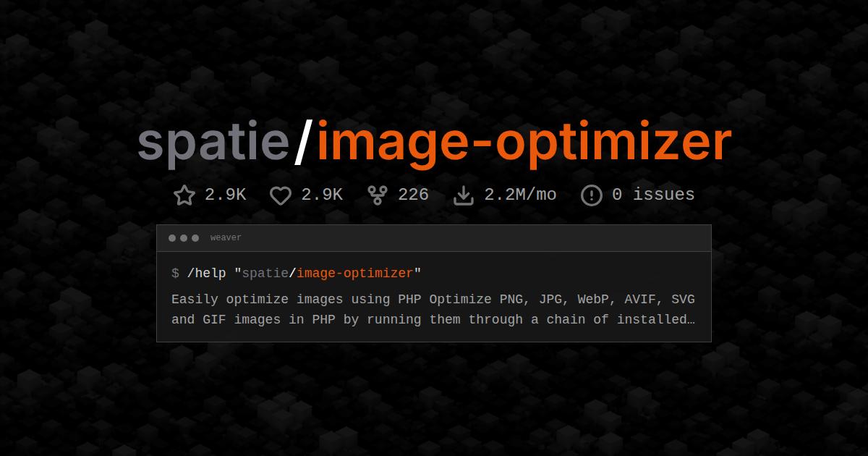Click the dollar prompt in the terminal
The image size is (868, 456).
pyautogui.click(x=174, y=274)
